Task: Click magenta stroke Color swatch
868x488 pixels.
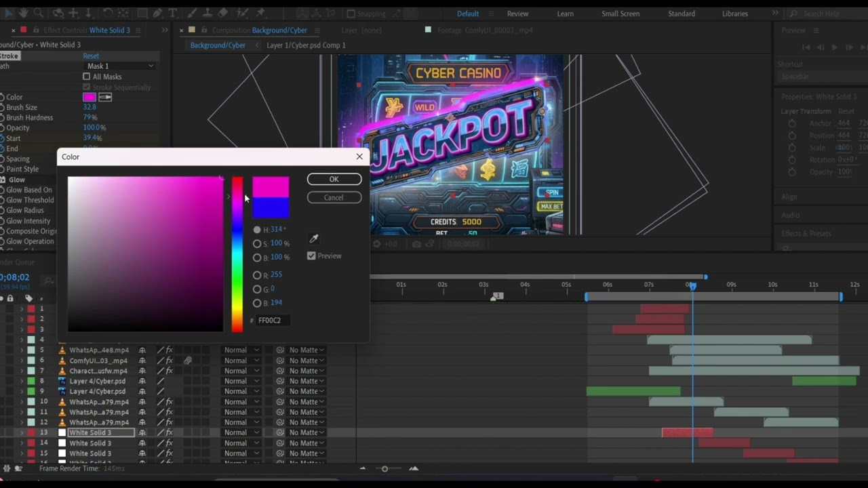Action: 90,97
